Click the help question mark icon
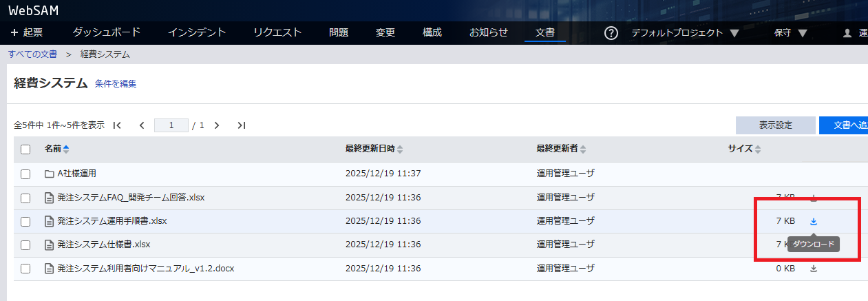This screenshot has height=301, width=868. coord(611,33)
